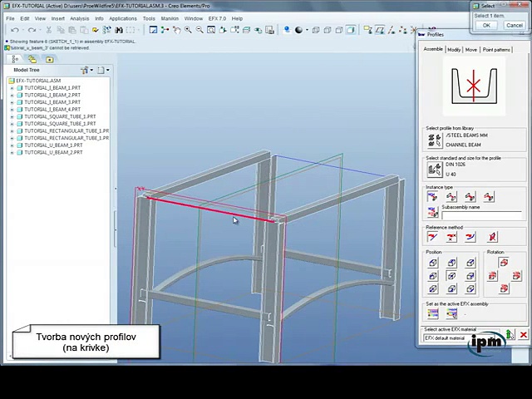Click the undo arrow in the toolbar
532x399 pixels.
click(x=15, y=30)
